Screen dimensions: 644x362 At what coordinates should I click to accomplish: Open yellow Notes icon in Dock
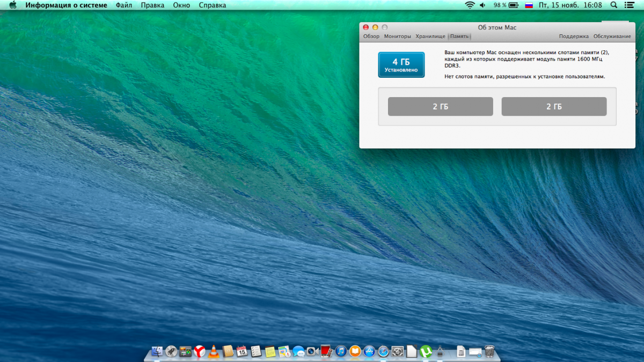[270, 351]
